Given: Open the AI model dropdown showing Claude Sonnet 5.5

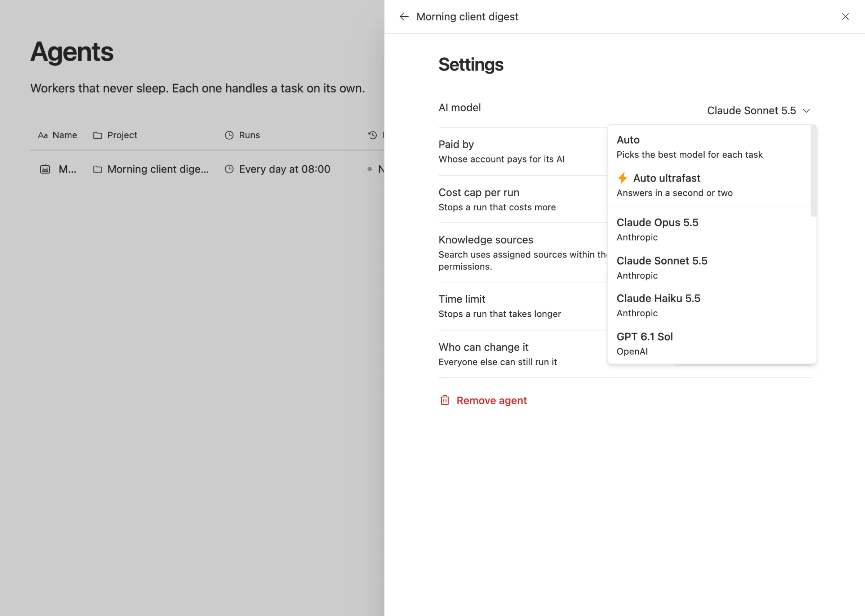Looking at the screenshot, I should [759, 110].
